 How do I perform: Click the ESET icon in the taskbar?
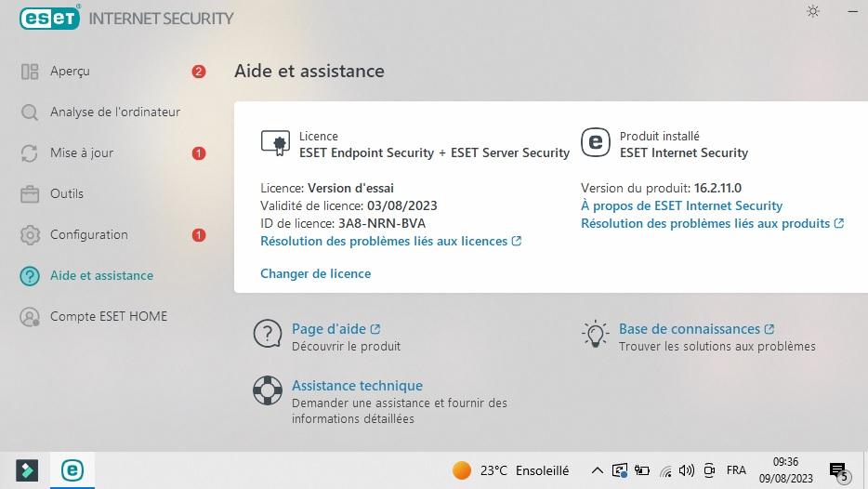72,470
